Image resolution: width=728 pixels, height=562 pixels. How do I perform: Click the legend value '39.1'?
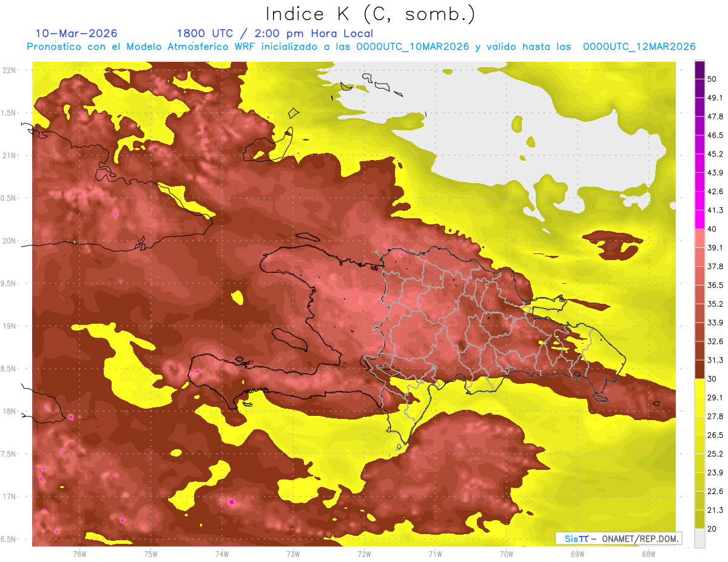click(715, 248)
